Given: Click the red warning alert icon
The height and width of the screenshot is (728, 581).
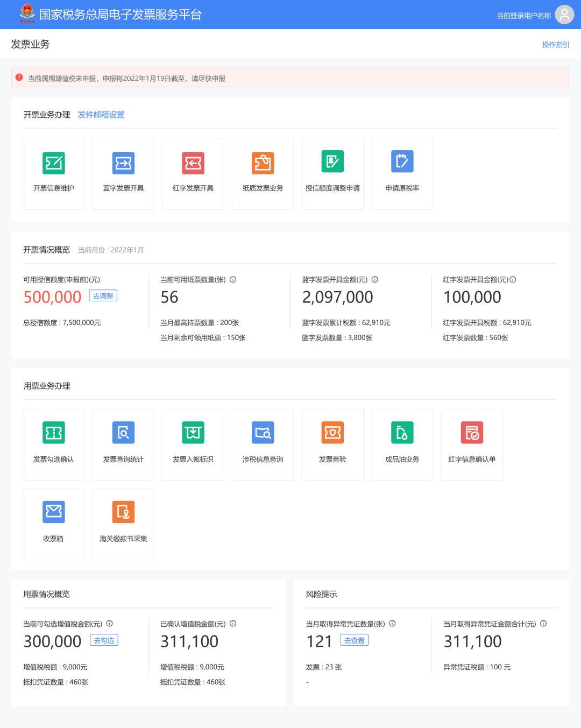Looking at the screenshot, I should click(19, 77).
